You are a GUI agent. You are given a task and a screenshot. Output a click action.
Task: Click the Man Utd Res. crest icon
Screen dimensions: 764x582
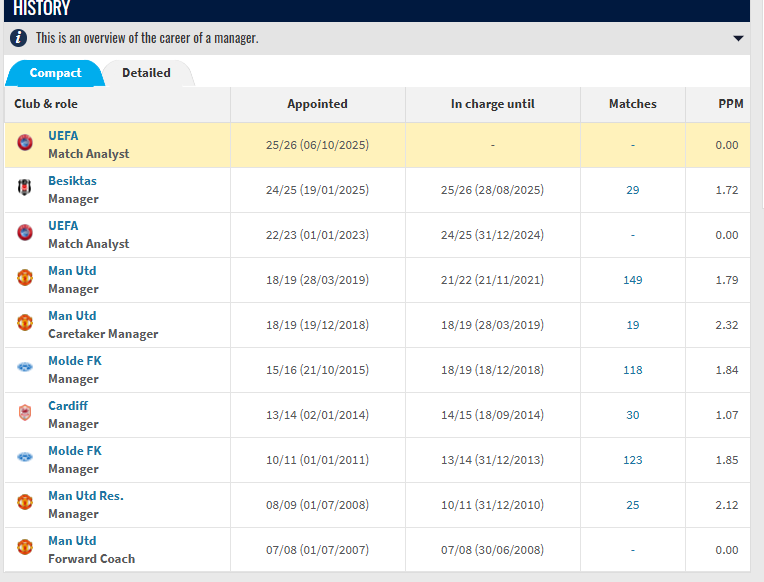[x=25, y=503]
